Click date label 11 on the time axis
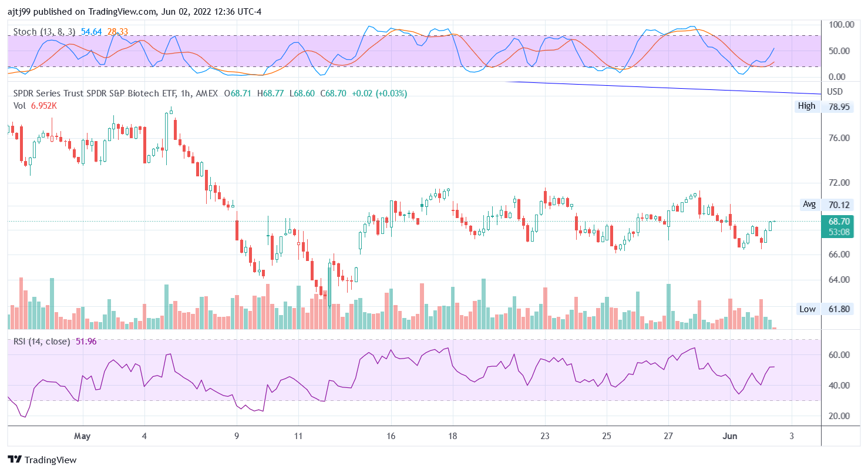 (298, 436)
